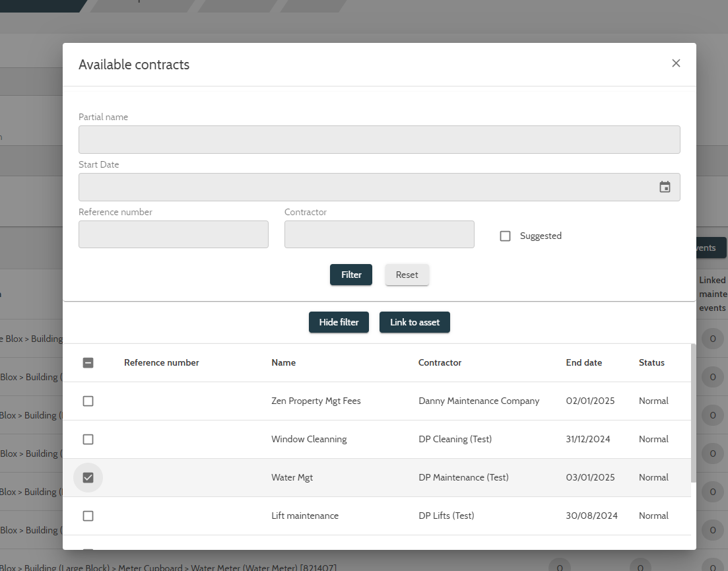The image size is (728, 571).
Task: Uncheck the Water Mgt contract row
Action: [88, 477]
